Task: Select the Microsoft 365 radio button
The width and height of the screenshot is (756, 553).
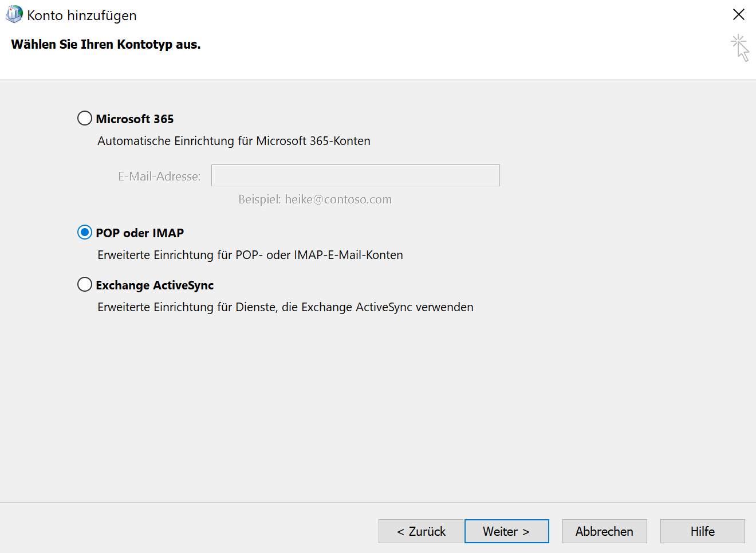Action: [85, 118]
